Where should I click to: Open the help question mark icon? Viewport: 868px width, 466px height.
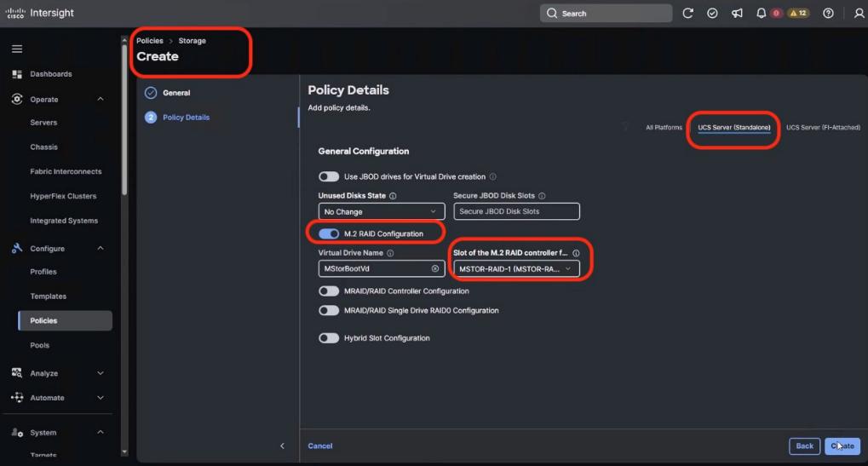click(x=828, y=14)
